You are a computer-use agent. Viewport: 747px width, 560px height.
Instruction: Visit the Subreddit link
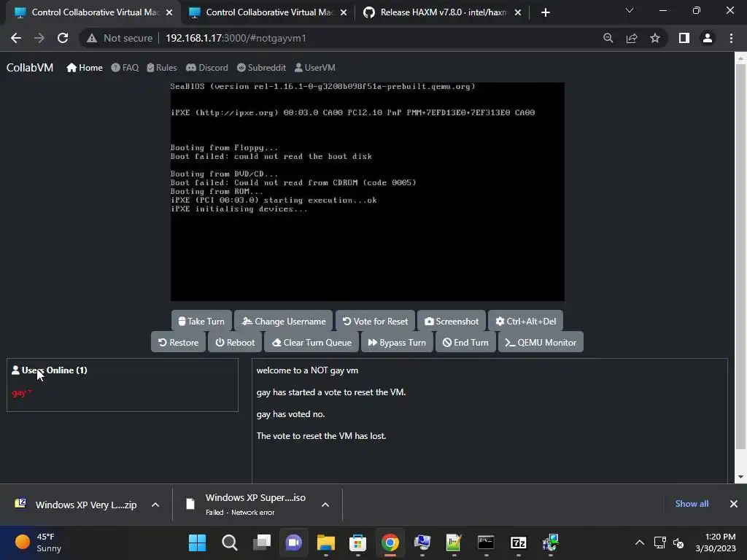pos(261,68)
